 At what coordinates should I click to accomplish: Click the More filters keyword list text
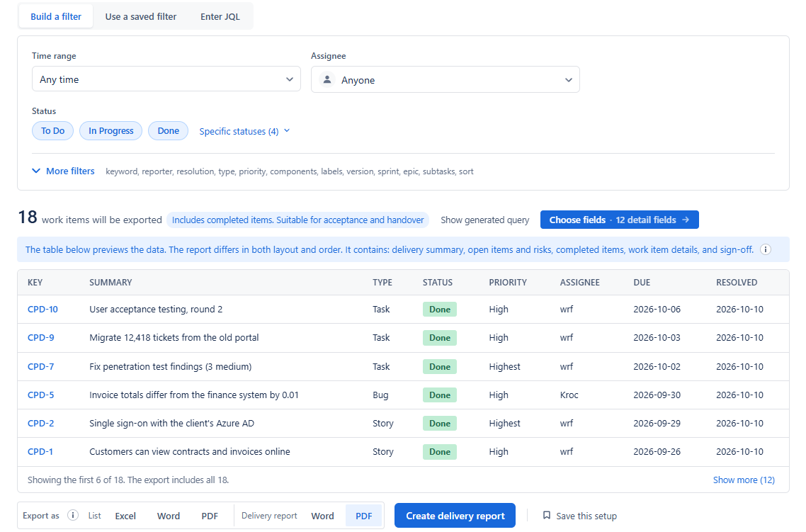[290, 171]
